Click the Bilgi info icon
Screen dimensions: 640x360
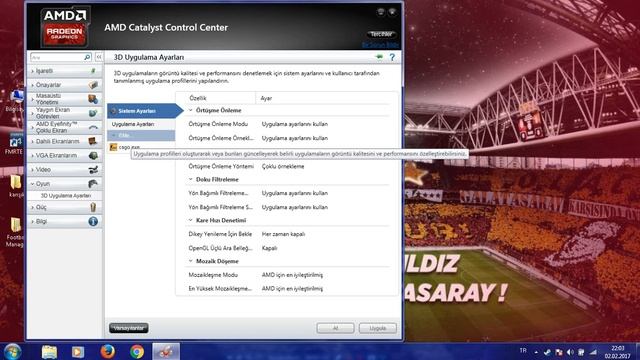93,221
